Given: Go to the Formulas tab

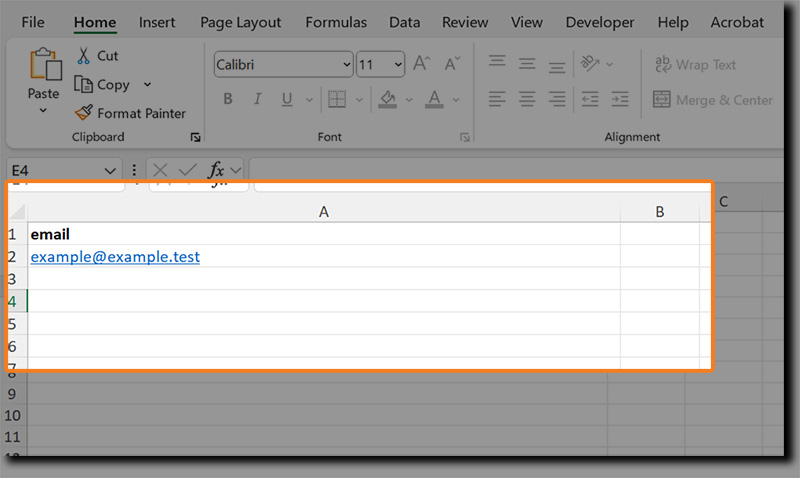Looking at the screenshot, I should (x=336, y=22).
